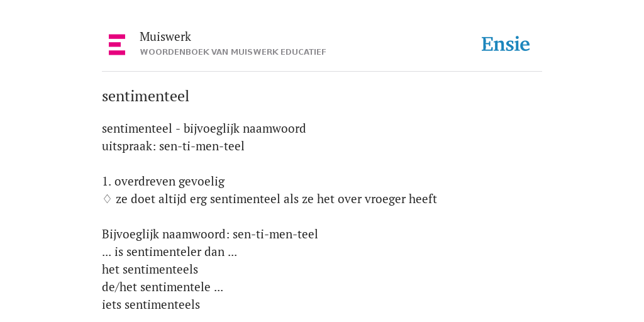
Task: Click the Muiswerk title text
Action: coord(165,37)
